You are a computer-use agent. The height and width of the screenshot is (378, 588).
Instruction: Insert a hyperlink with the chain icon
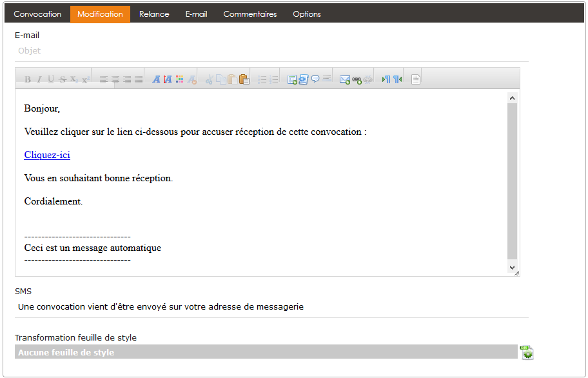click(357, 79)
